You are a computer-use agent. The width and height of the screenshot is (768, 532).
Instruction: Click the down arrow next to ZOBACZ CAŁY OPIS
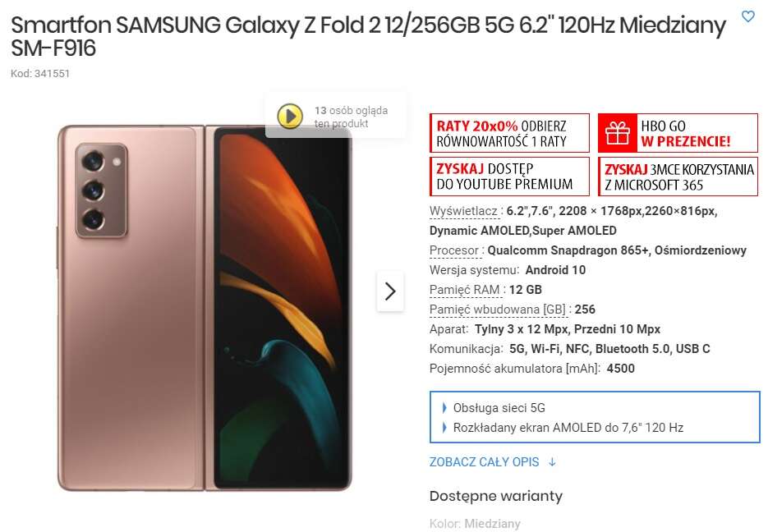click(x=552, y=462)
